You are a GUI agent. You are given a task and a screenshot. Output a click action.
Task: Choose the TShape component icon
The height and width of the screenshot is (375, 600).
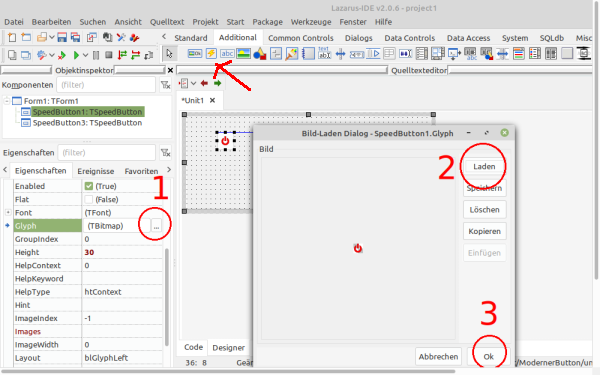[x=260, y=54]
